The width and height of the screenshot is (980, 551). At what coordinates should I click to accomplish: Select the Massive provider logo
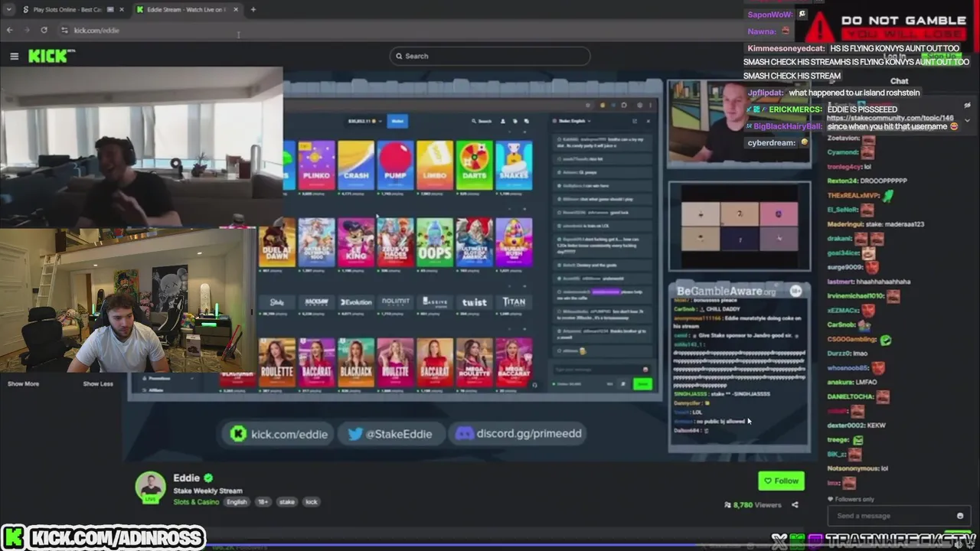pos(435,302)
